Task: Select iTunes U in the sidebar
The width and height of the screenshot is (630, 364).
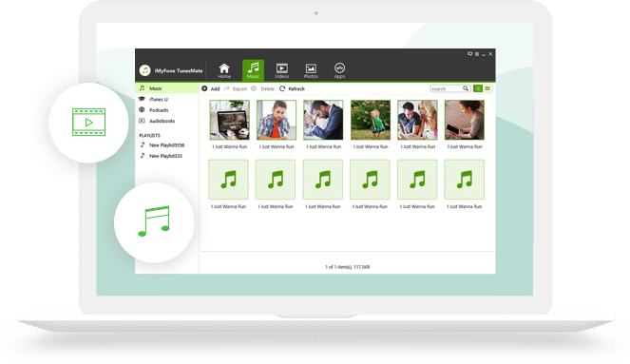Action: click(167, 99)
